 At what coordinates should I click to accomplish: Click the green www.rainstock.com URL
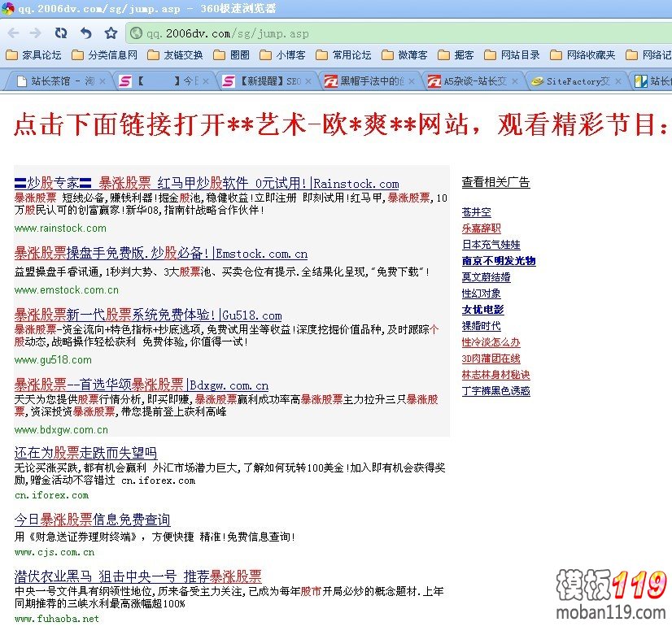60,228
